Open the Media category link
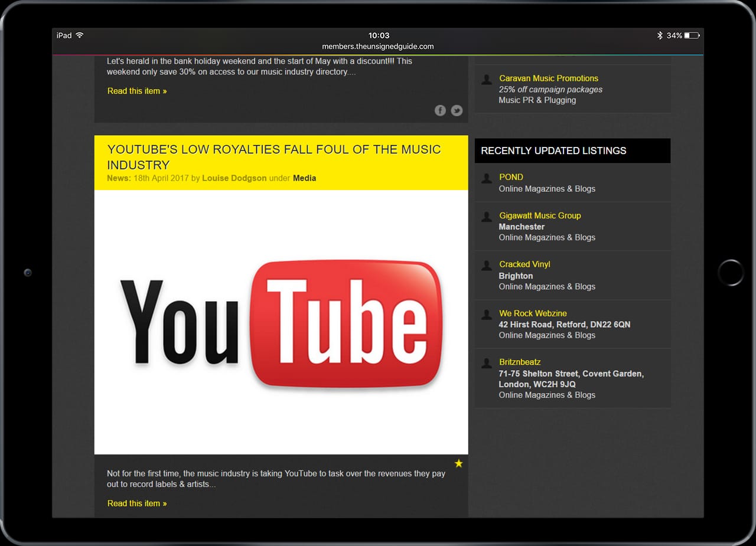The width and height of the screenshot is (756, 546). coord(304,178)
